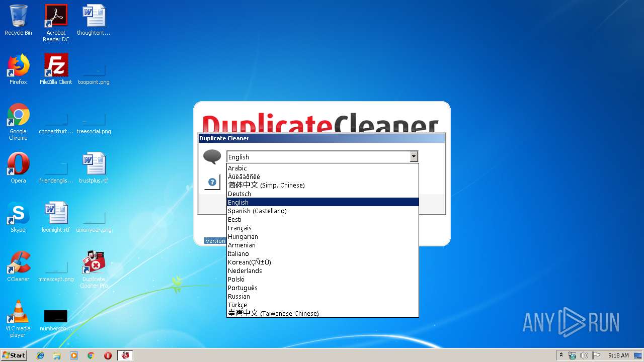
Task: Choose Simp. Chinese in the list
Action: pyautogui.click(x=323, y=185)
